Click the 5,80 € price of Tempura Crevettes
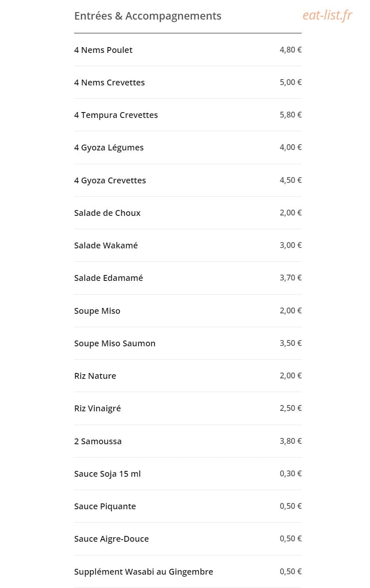This screenshot has height=588, width=370. [290, 115]
